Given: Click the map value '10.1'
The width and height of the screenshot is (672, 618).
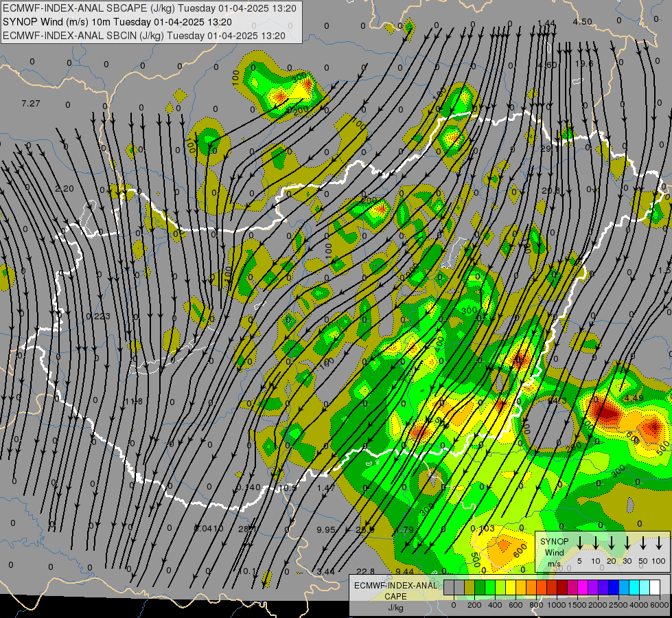Looking at the screenshot, I should (x=248, y=571).
